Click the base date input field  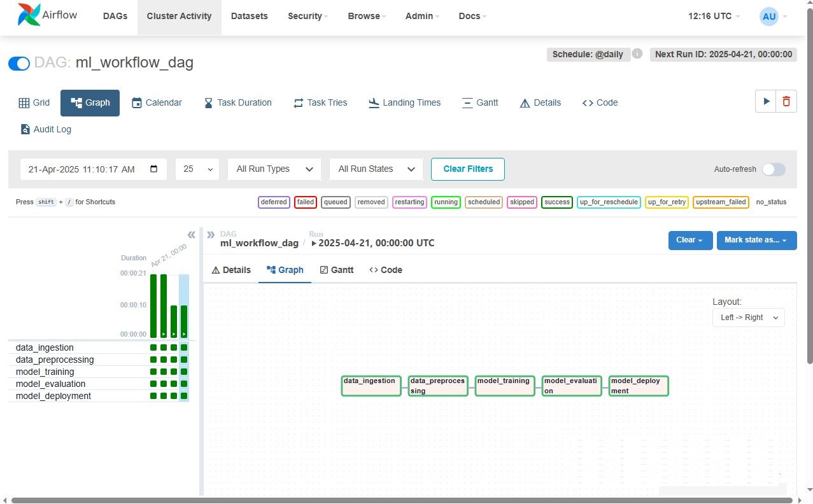click(94, 169)
